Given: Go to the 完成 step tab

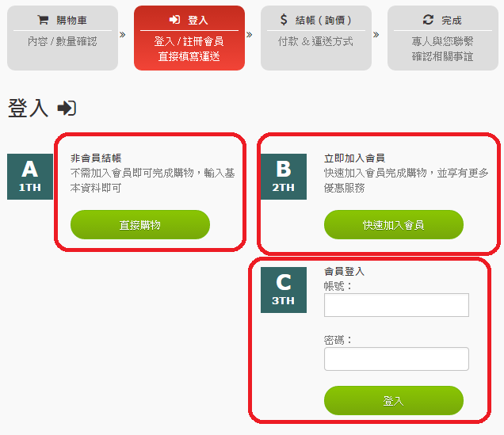Looking at the screenshot, I should click(x=443, y=37).
